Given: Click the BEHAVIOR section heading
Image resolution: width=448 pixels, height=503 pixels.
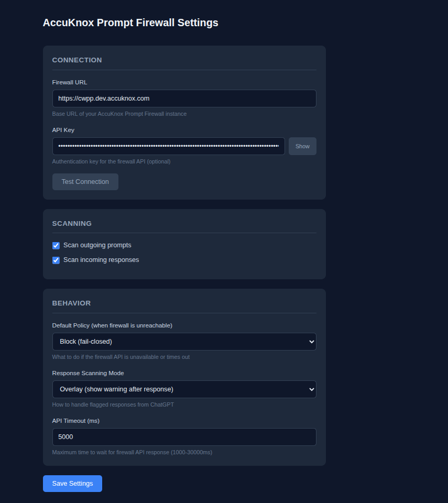Looking at the screenshot, I should click(x=72, y=303).
